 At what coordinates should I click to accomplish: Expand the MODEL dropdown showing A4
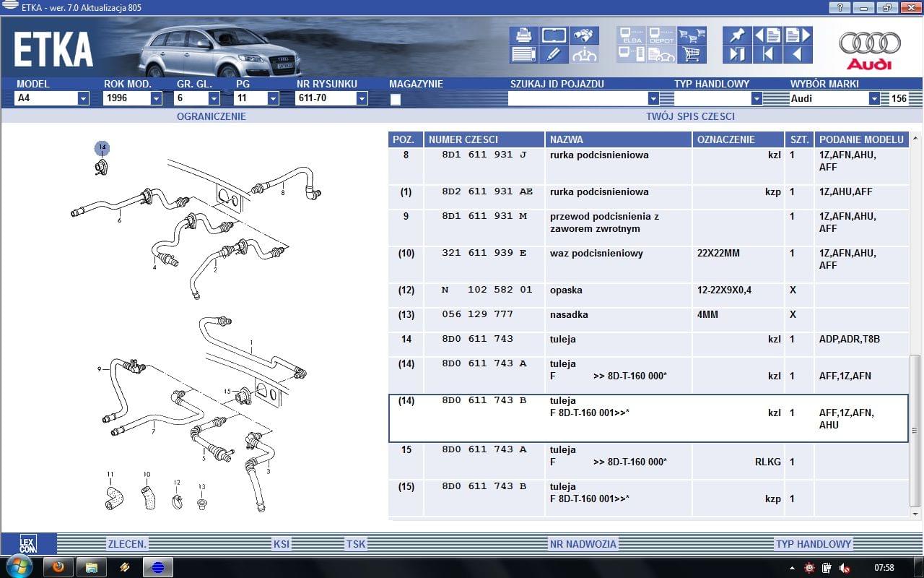click(x=83, y=98)
